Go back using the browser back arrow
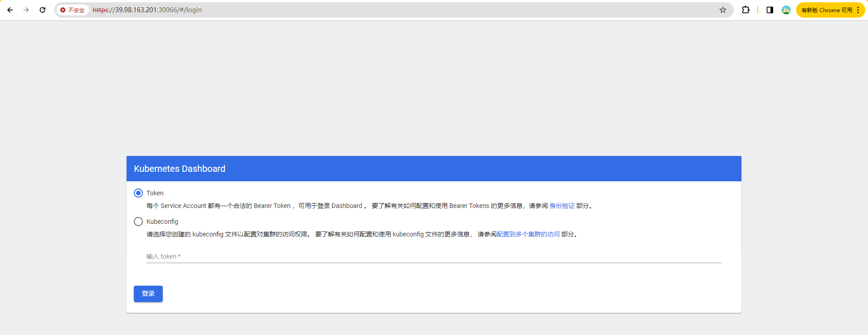 point(10,10)
